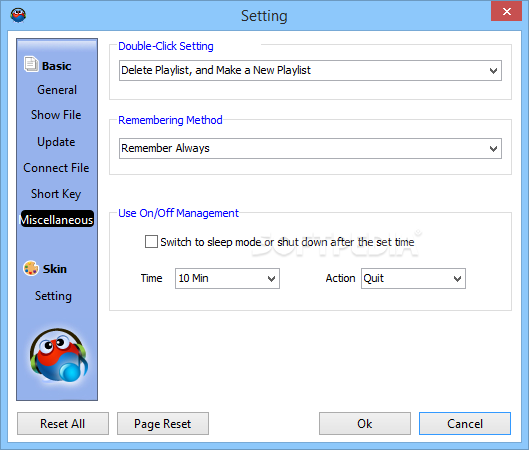Select the Update page in sidebar
529x450 pixels.
point(56,142)
